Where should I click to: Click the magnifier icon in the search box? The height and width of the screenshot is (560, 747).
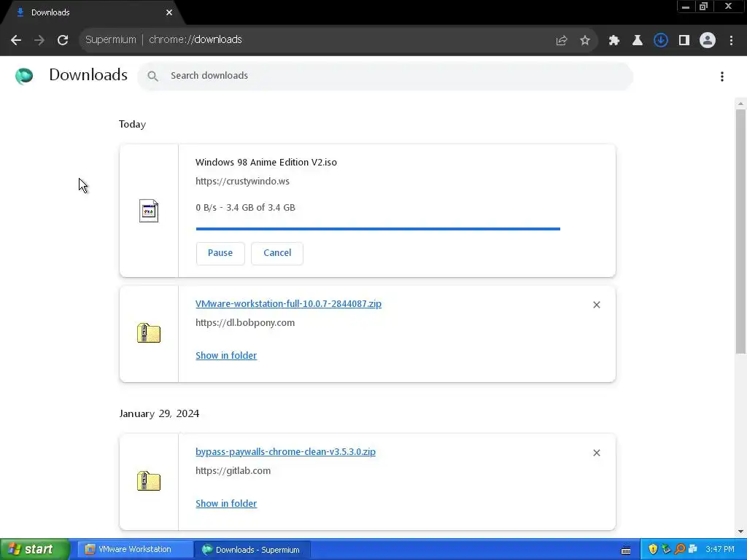pos(152,76)
